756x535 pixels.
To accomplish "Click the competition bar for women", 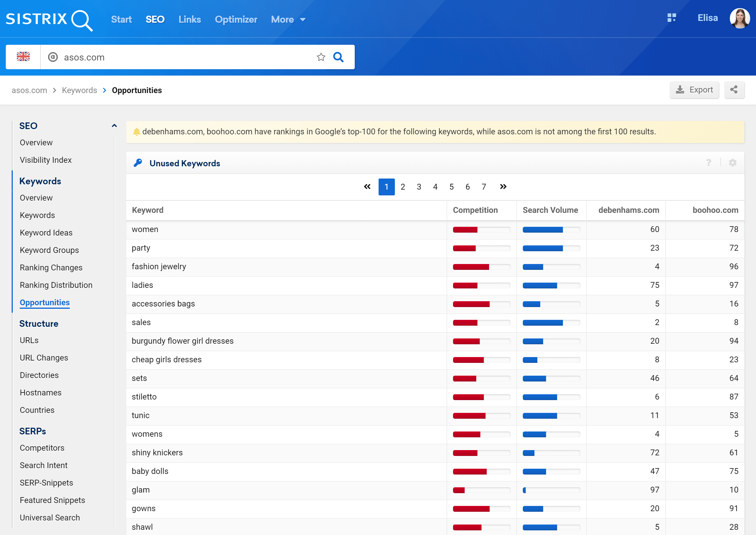I will pyautogui.click(x=481, y=230).
